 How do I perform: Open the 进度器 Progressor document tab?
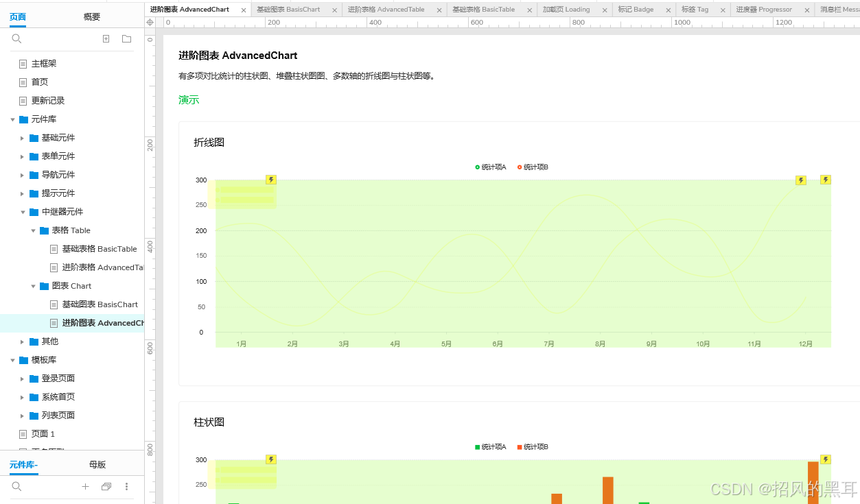pyautogui.click(x=764, y=10)
